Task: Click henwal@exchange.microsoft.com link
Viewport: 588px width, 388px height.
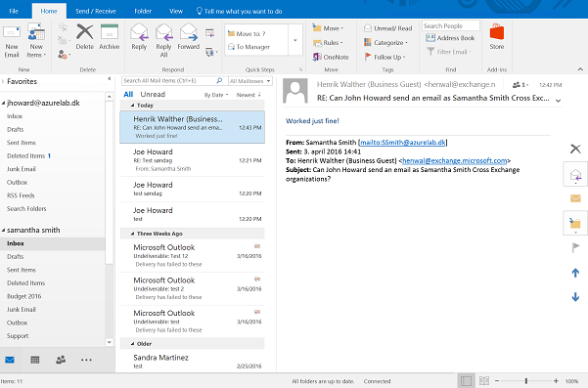Action: (455, 160)
